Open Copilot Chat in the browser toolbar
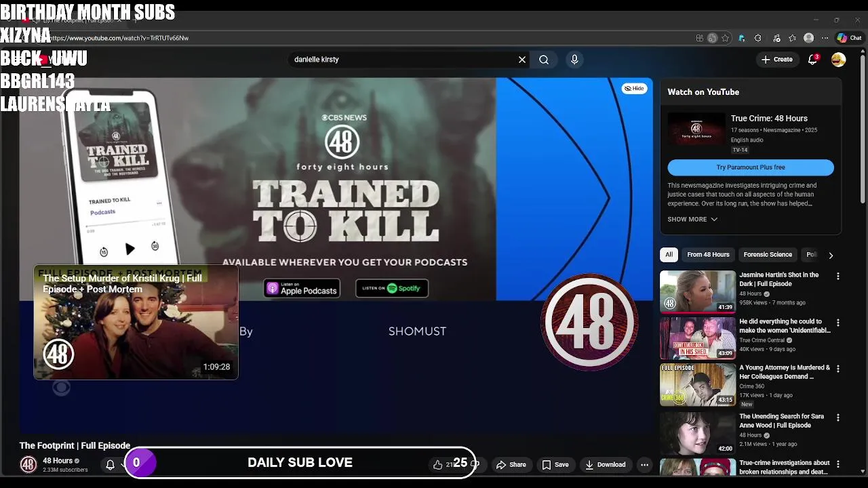 point(849,38)
